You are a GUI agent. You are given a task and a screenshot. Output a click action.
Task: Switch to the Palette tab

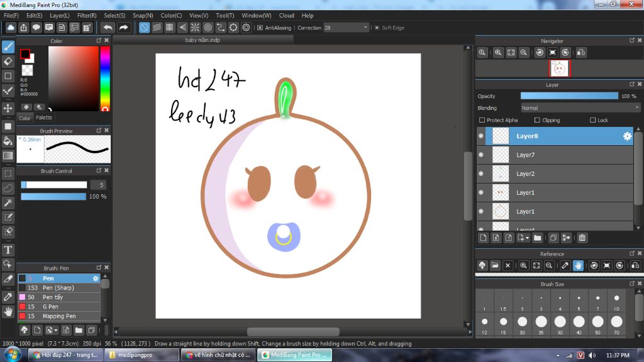coord(43,118)
